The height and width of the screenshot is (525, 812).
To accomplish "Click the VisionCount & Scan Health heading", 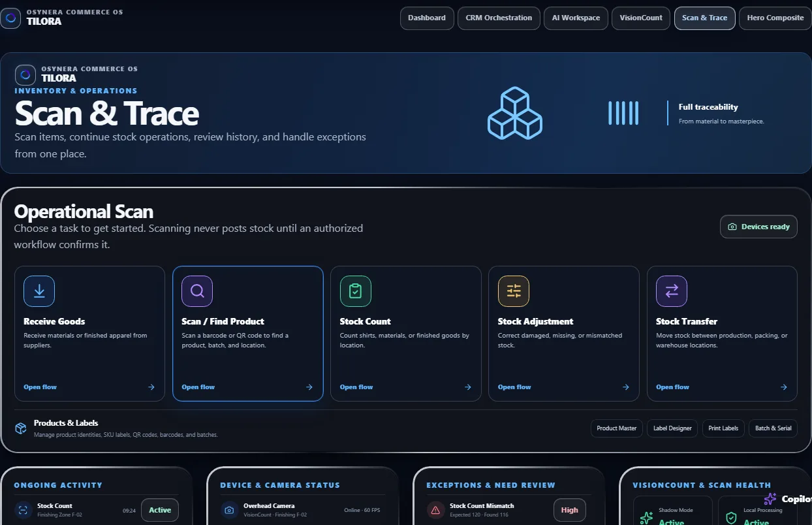I will [x=702, y=485].
